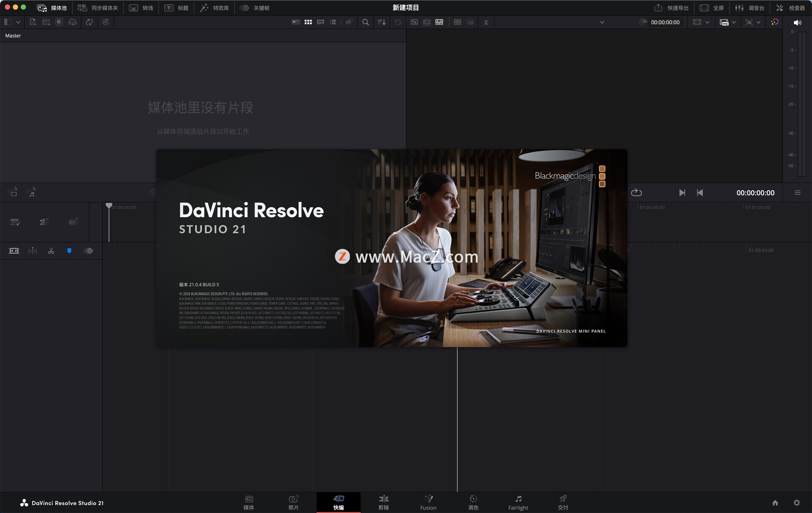Skip to the next clip in viewer

tap(682, 193)
